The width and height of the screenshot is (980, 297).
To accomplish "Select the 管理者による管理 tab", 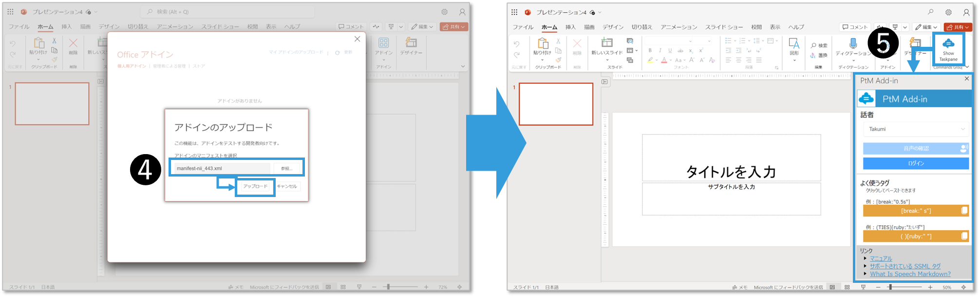I will (169, 66).
